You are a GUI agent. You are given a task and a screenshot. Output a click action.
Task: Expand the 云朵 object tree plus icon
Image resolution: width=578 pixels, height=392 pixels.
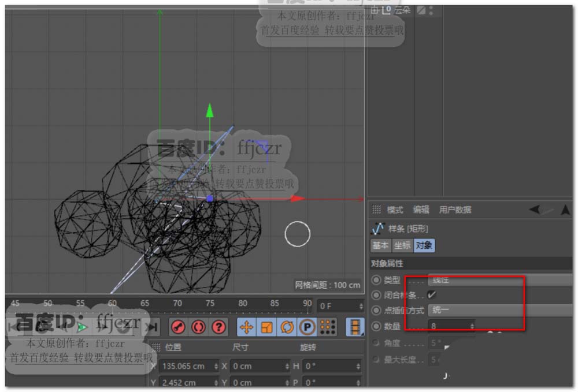coord(375,10)
